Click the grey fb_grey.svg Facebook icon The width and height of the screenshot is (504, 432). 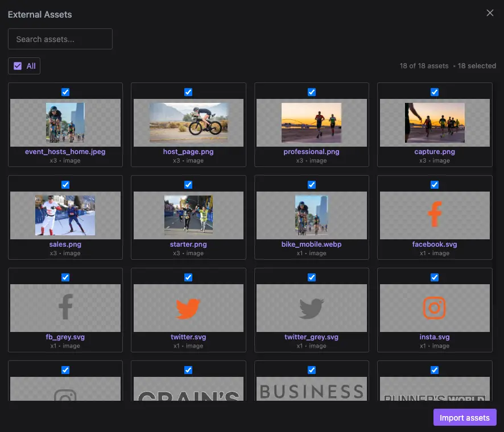pyautogui.click(x=65, y=308)
